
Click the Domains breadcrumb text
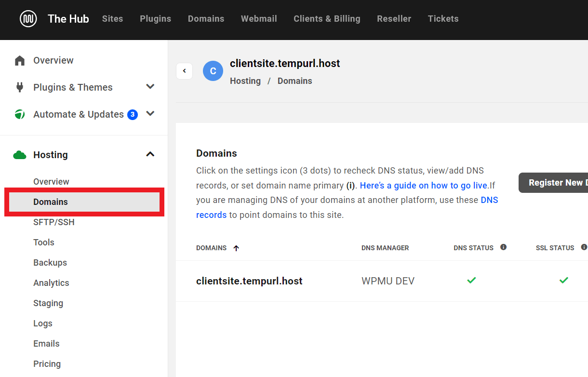click(x=295, y=81)
